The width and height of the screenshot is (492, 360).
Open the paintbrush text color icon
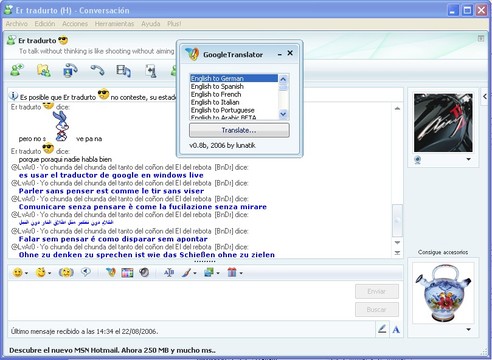point(186,273)
